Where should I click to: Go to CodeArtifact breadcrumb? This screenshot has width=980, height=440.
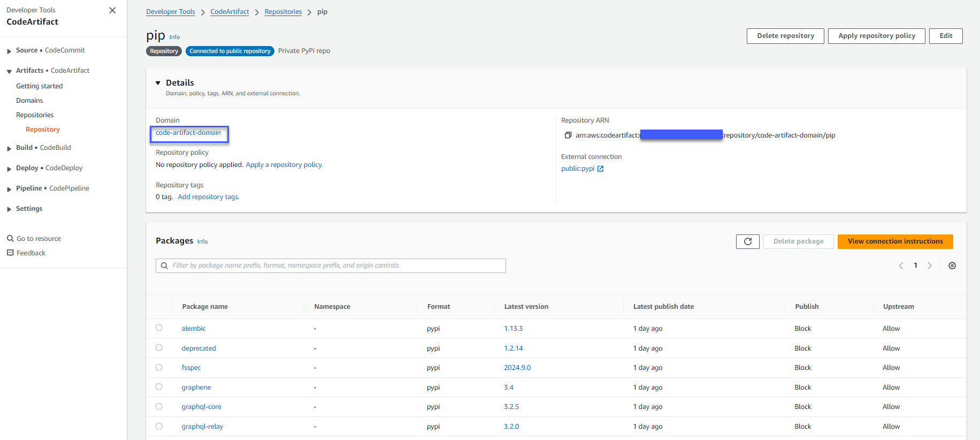pos(230,12)
